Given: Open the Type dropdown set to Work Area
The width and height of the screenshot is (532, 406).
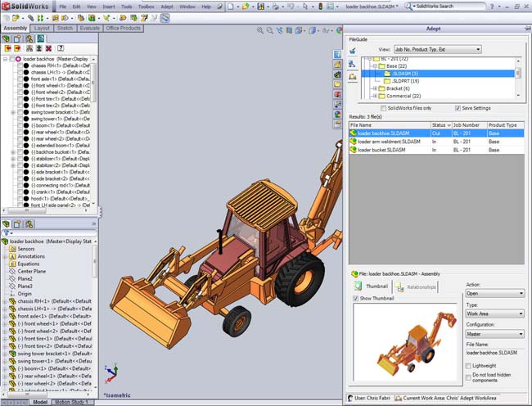Looking at the screenshot, I should click(x=495, y=314).
